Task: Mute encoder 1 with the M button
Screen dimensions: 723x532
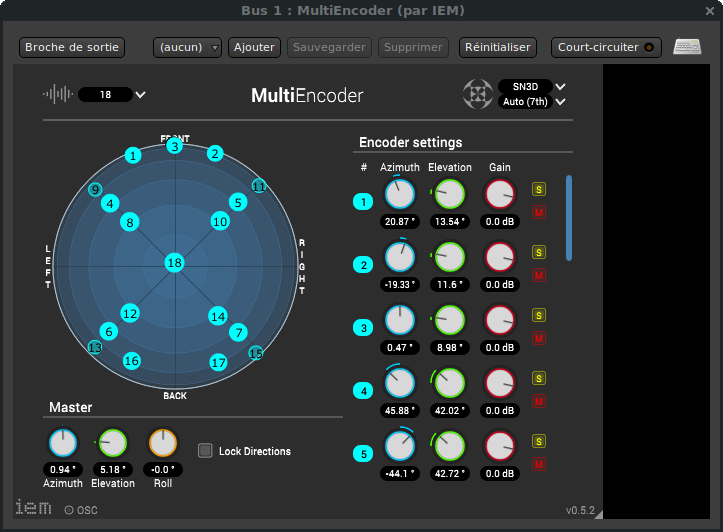Action: [x=539, y=213]
